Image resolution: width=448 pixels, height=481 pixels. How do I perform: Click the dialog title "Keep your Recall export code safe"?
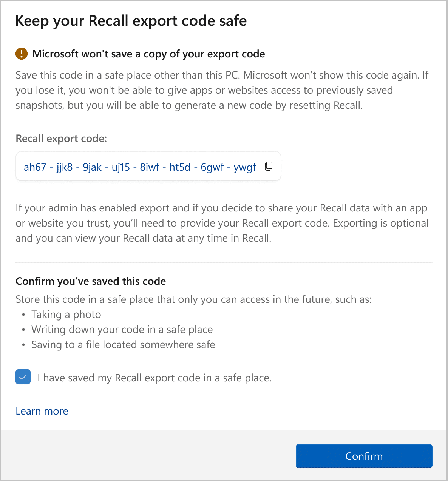(x=131, y=21)
